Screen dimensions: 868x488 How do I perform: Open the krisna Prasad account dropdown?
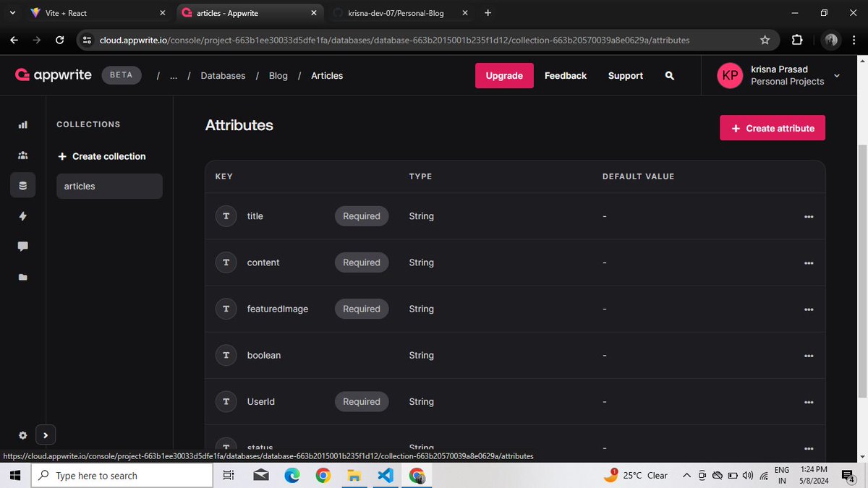[780, 75]
